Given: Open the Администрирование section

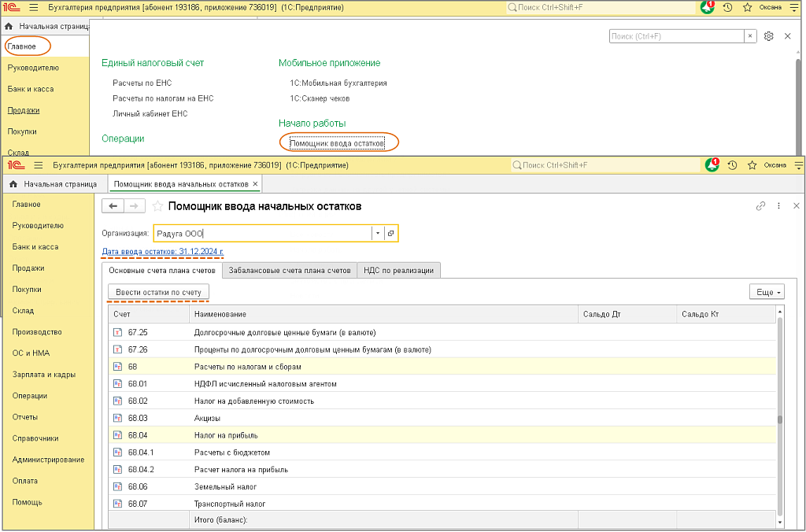Looking at the screenshot, I should click(48, 460).
